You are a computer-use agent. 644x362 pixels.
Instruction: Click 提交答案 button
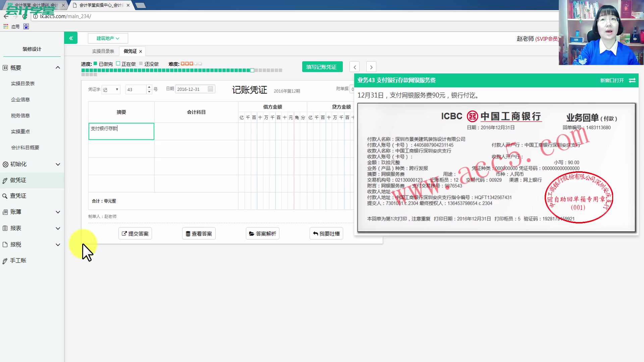pyautogui.click(x=135, y=234)
